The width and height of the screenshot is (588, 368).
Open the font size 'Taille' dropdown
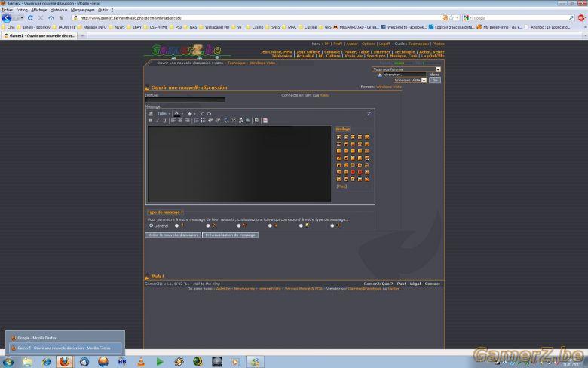[164, 114]
